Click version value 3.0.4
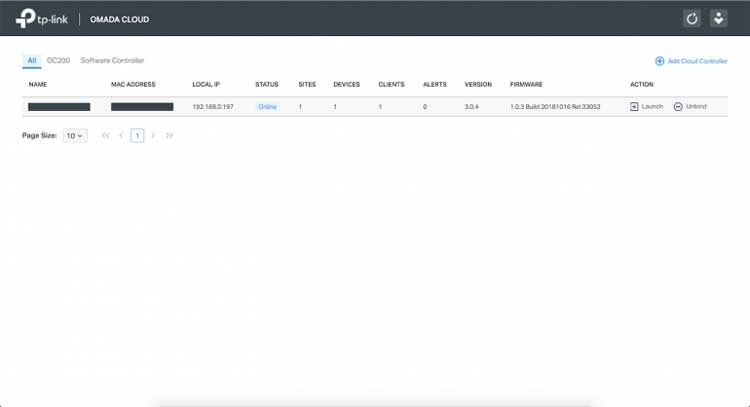 [471, 107]
